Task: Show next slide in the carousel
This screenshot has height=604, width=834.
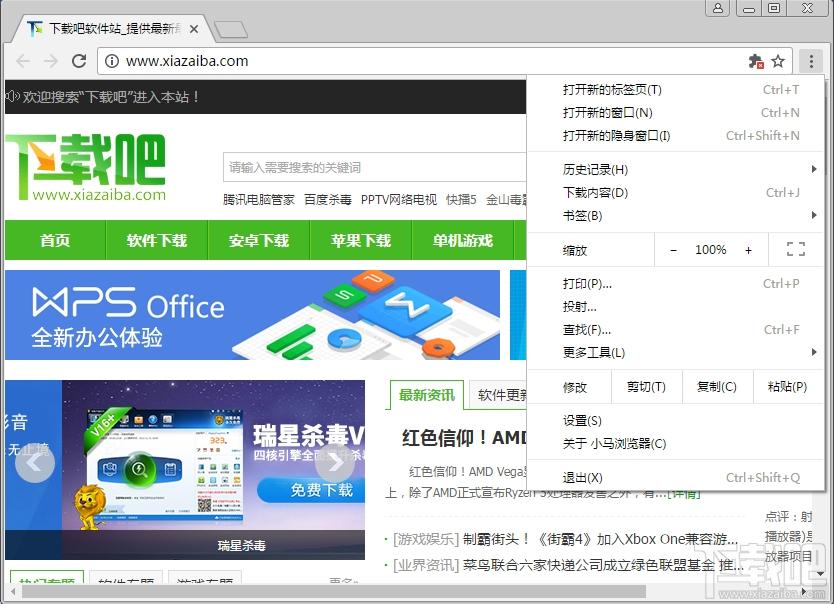Action: pos(335,463)
